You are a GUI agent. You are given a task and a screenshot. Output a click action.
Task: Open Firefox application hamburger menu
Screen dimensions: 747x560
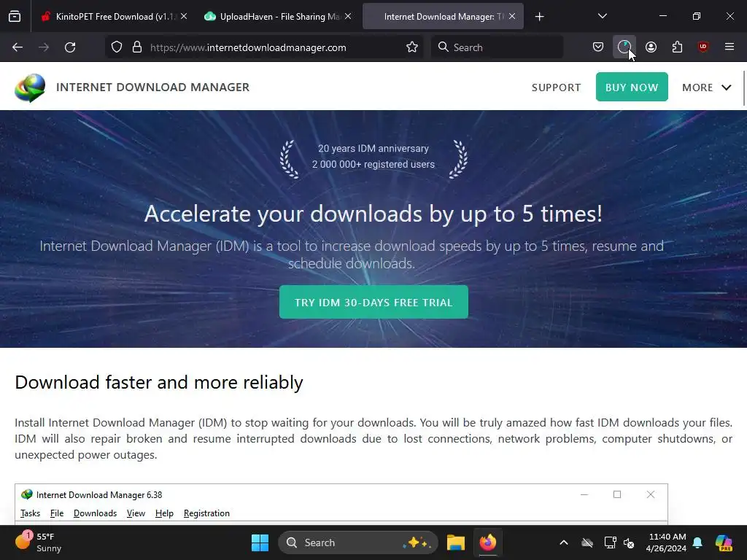[x=729, y=47]
